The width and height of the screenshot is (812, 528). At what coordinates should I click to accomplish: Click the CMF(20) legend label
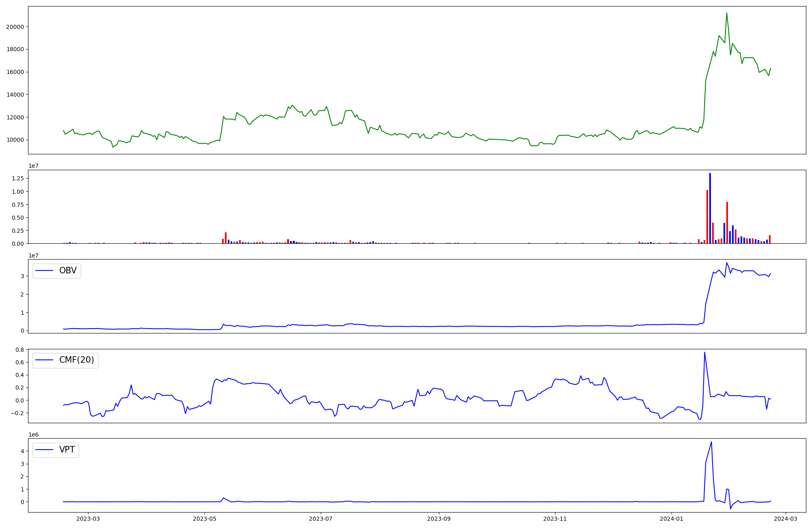click(76, 360)
